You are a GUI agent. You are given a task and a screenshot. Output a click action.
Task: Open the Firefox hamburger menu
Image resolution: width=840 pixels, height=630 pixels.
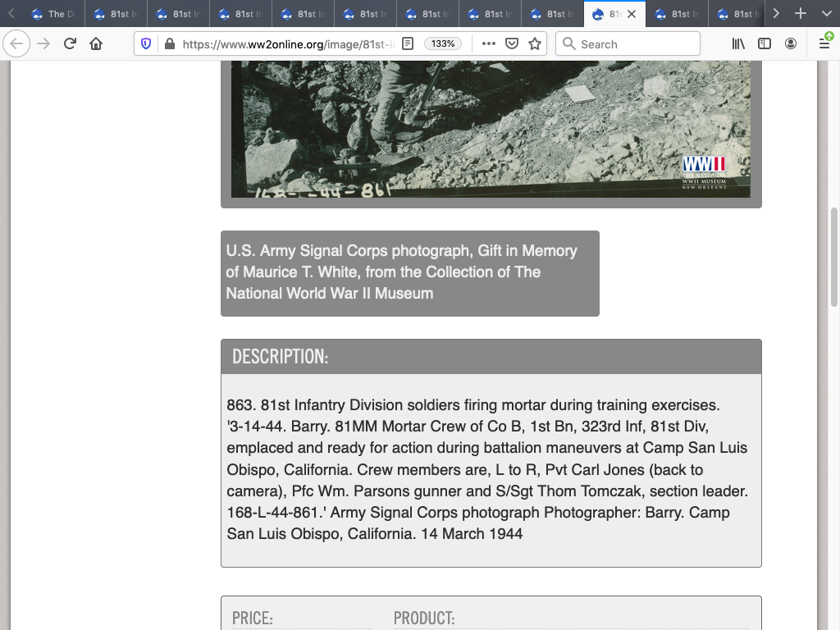point(824,44)
